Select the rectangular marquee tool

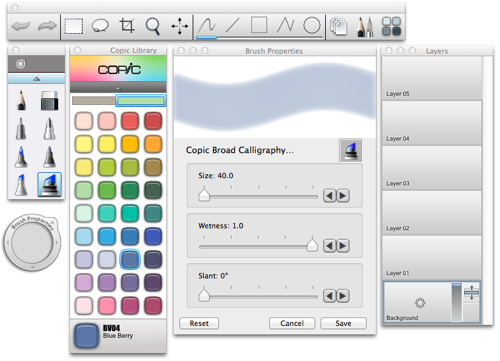74,26
